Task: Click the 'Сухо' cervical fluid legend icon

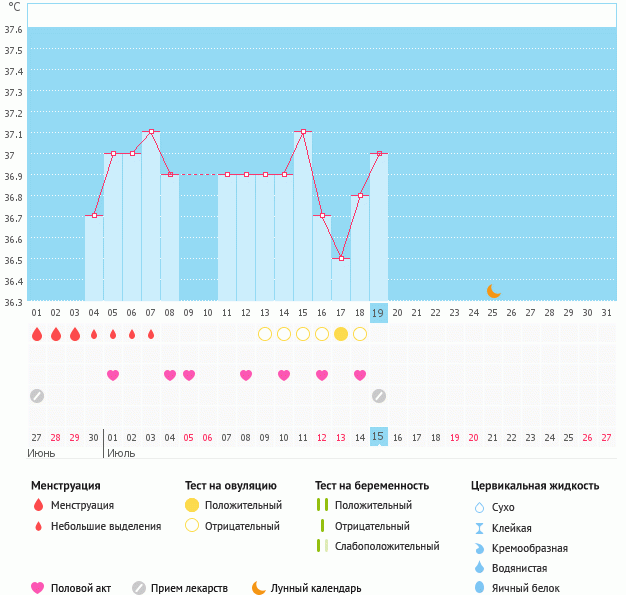Action: pyautogui.click(x=479, y=507)
